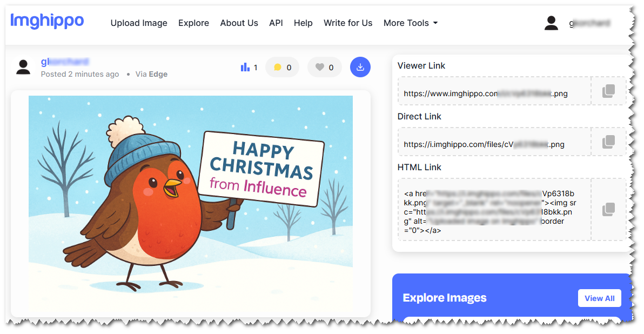The image size is (644, 334).
Task: Open the About Us page
Action: 239,23
